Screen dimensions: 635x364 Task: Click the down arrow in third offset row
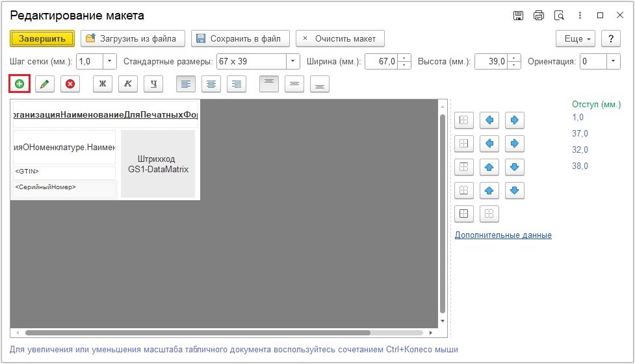(514, 167)
